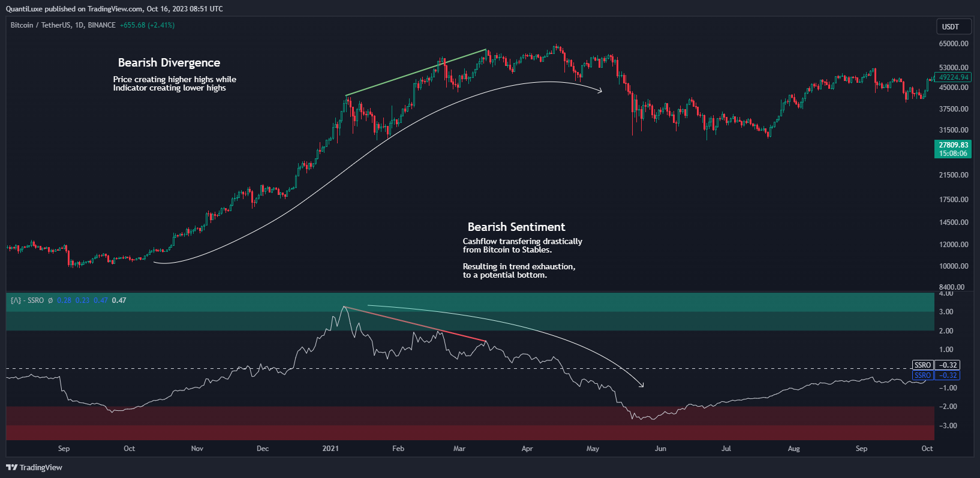This screenshot has height=478, width=980.
Task: Click the 65000.00 price axis label
Action: point(954,44)
